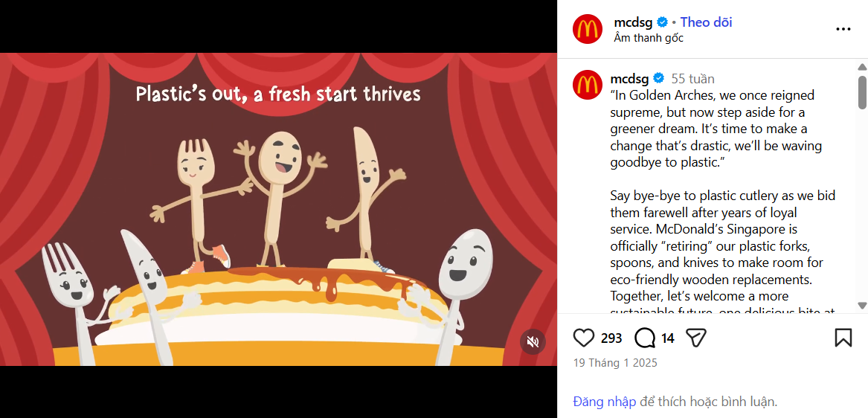The height and width of the screenshot is (418, 868).
Task: Click the McDonald's avatar beside the caption
Action: pos(588,85)
